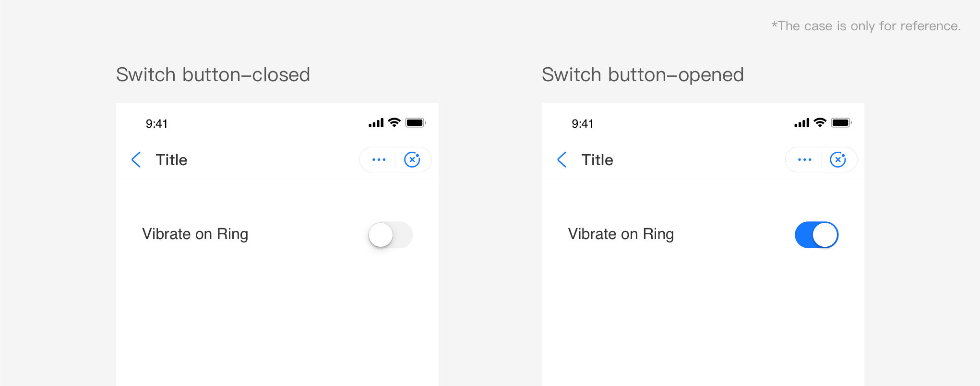The height and width of the screenshot is (386, 980).
Task: Click the "Switch button–opened" heading
Action: [x=643, y=75]
